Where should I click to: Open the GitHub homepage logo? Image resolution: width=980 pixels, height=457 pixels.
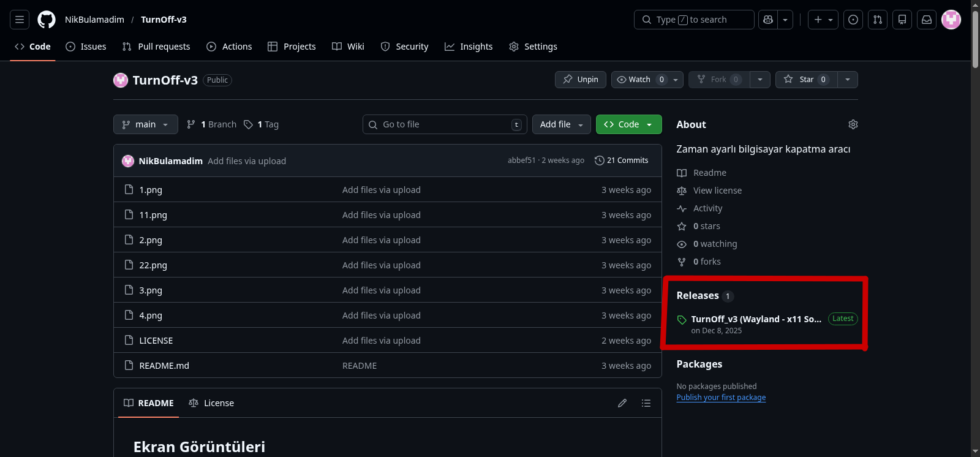47,20
